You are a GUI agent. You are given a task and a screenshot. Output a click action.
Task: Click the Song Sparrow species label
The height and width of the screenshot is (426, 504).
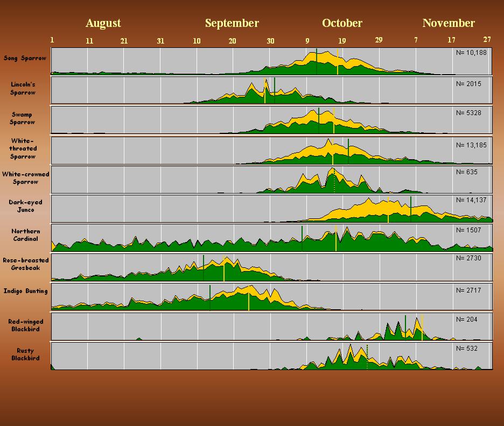tap(25, 58)
